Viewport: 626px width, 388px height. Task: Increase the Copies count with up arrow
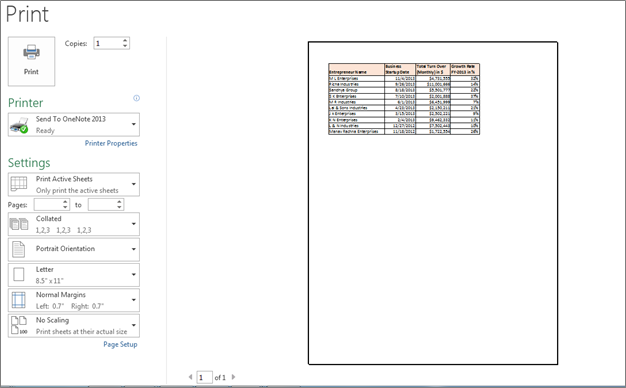coord(125,40)
